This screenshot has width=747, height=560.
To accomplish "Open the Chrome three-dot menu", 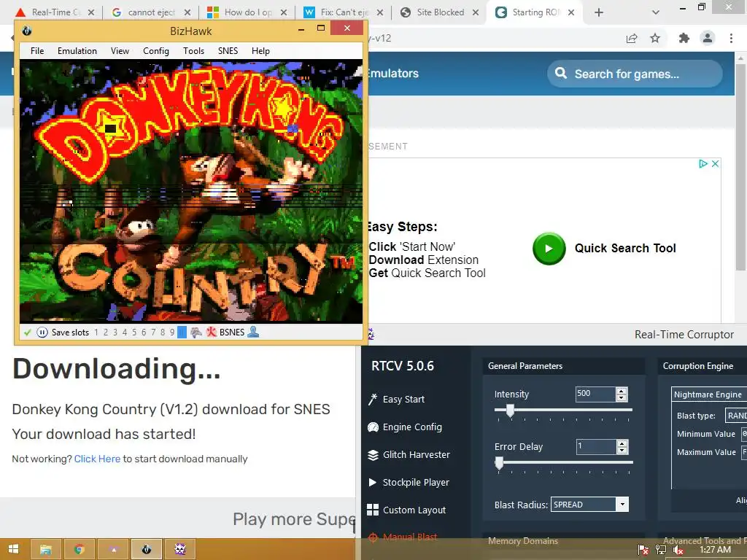I will [x=731, y=38].
